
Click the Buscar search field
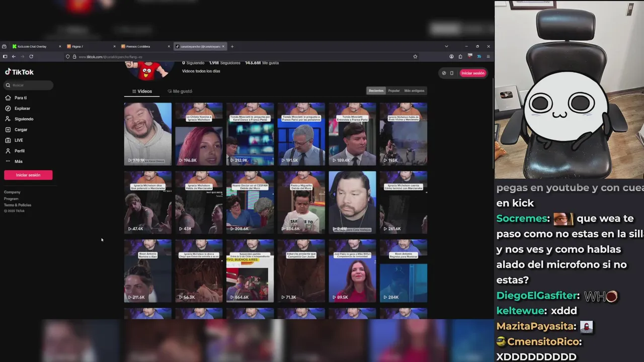[x=28, y=85]
